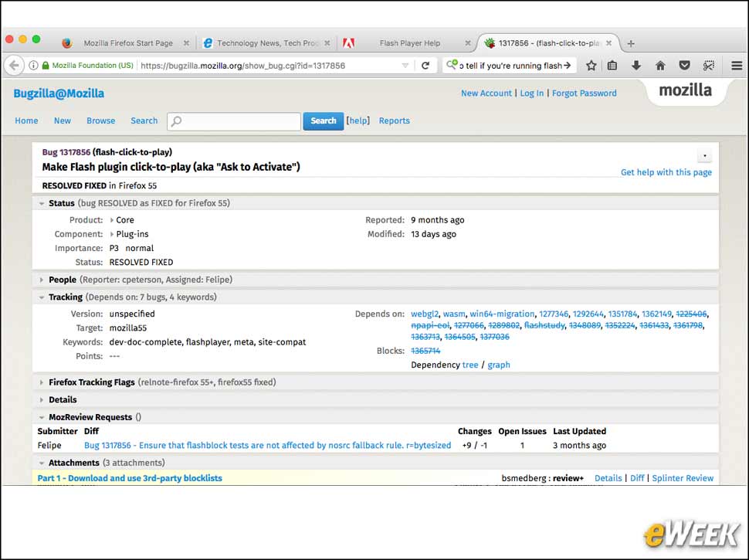749x560 pixels.
Task: Bookmark this page with the star icon
Action: coord(591,66)
